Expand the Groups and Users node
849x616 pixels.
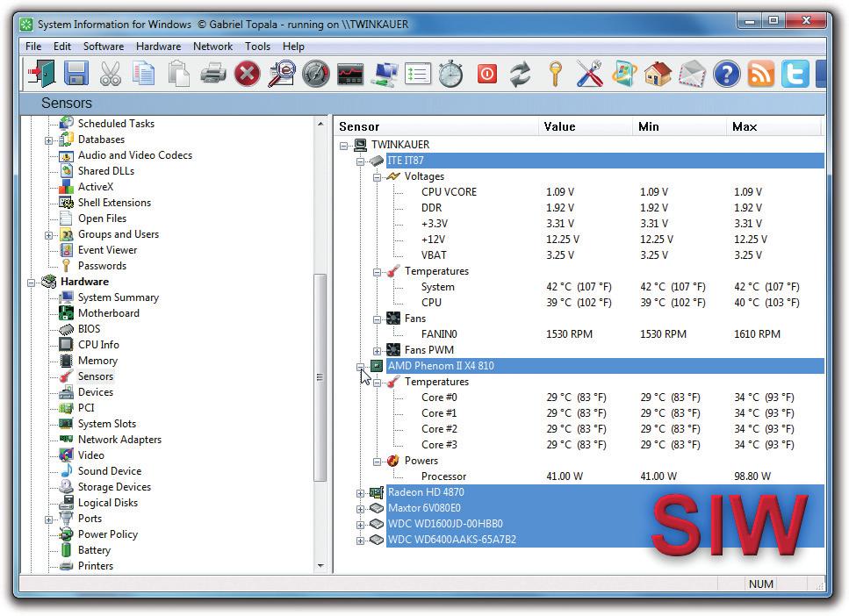(x=49, y=235)
